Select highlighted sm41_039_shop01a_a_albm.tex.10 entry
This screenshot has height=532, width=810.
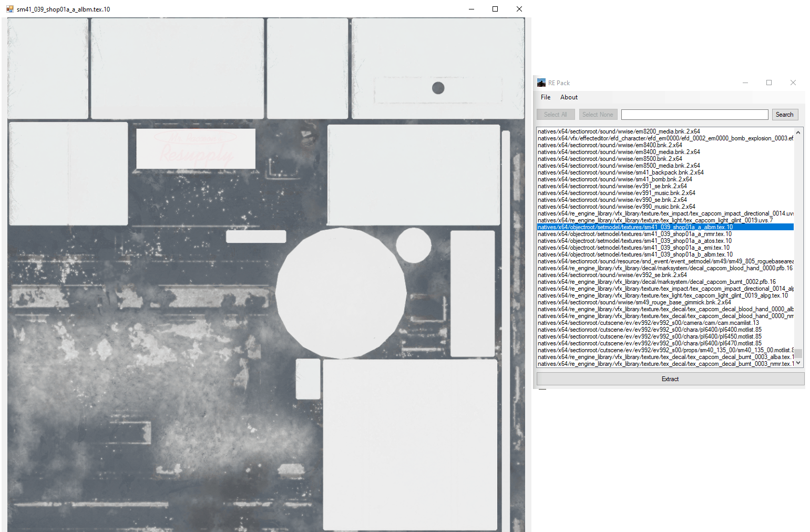click(x=665, y=227)
